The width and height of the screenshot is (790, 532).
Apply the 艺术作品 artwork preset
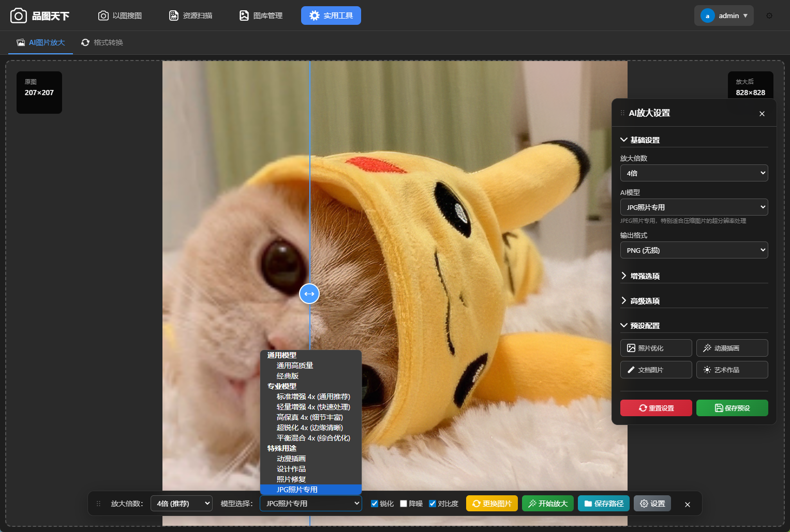[732, 370]
